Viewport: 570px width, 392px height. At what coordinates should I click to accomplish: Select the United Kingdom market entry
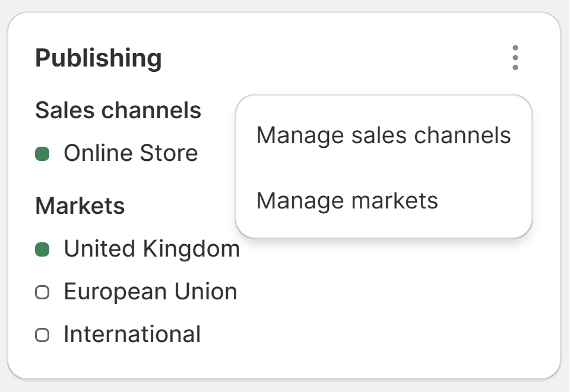[x=153, y=249]
